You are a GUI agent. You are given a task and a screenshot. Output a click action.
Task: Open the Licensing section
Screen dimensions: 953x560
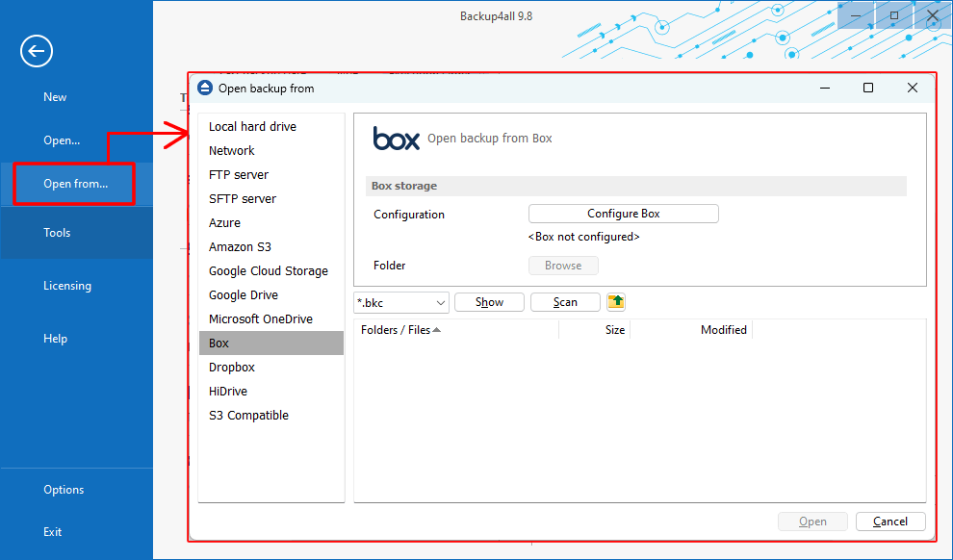pyautogui.click(x=67, y=285)
